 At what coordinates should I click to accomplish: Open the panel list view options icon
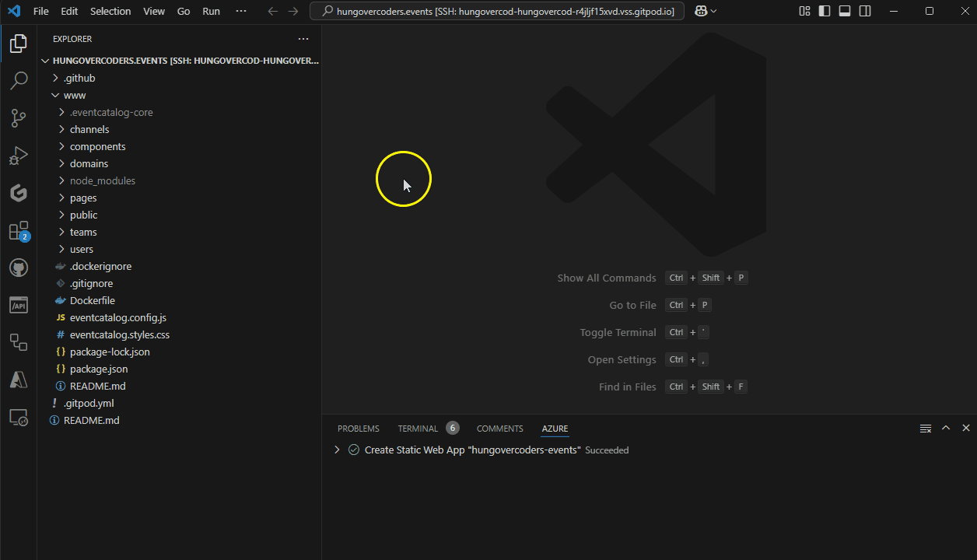point(926,429)
